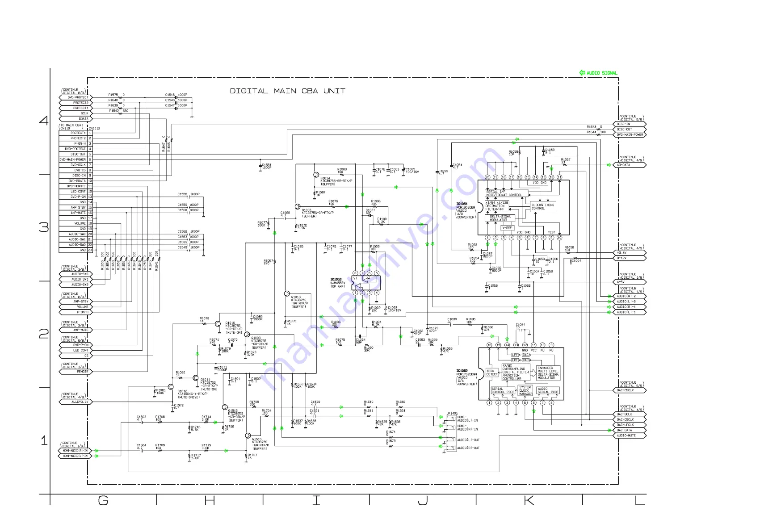Viewport: 760px width, 532px height.
Task: Click the DIGITAL MAIN CBA UNIT title
Action: tap(288, 91)
